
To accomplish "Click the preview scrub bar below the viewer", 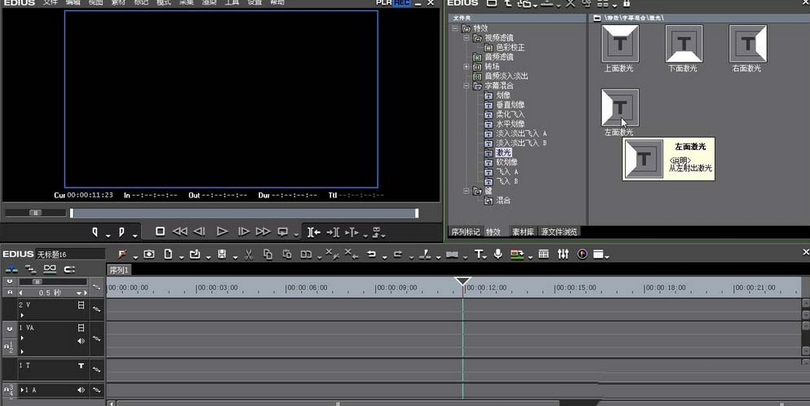I will (x=243, y=212).
